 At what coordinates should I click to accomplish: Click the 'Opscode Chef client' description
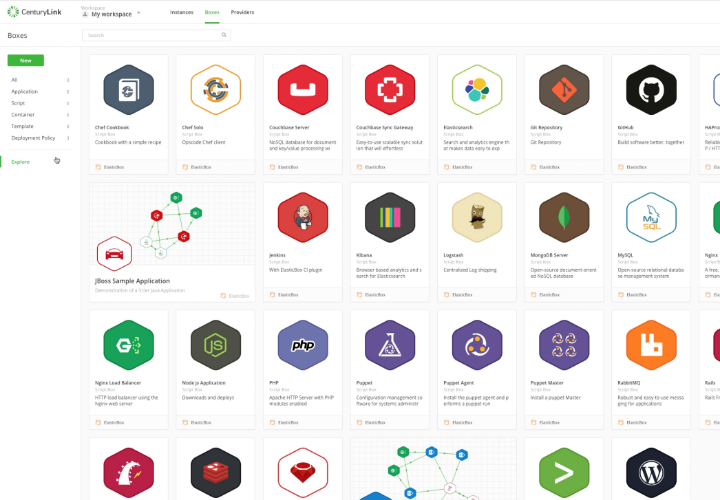[203, 142]
